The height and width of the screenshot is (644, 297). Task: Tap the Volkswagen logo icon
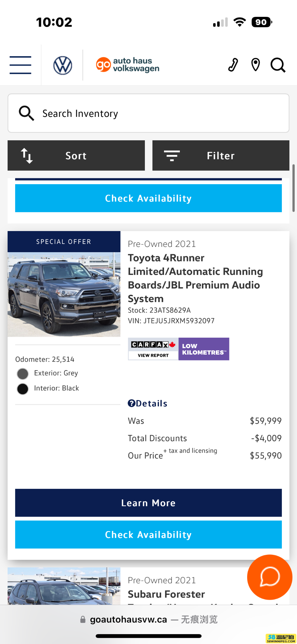(63, 65)
